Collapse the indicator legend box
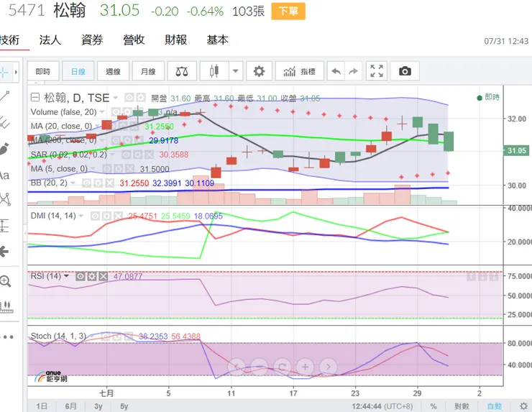 (x=35, y=98)
